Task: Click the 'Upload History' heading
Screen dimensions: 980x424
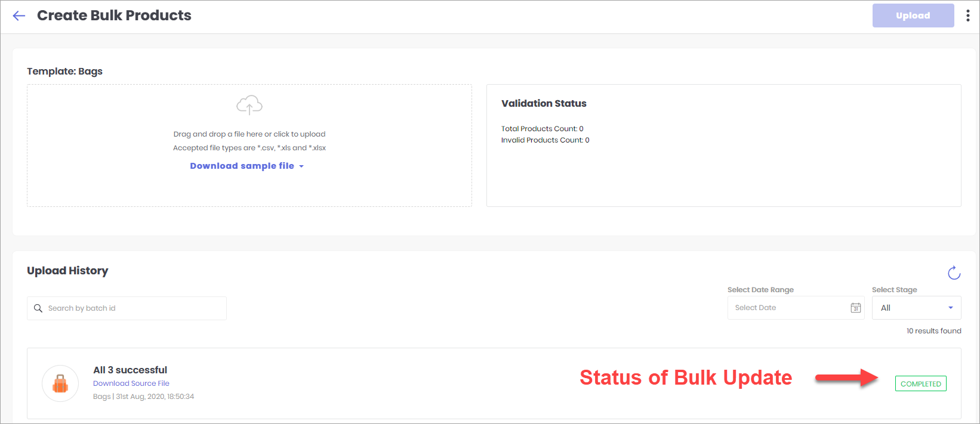Action: [67, 271]
